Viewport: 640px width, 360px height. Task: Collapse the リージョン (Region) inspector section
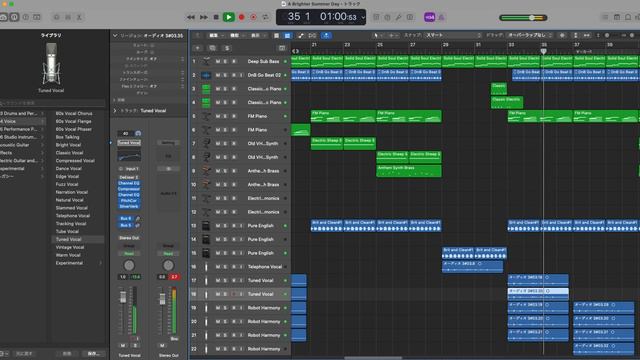115,36
